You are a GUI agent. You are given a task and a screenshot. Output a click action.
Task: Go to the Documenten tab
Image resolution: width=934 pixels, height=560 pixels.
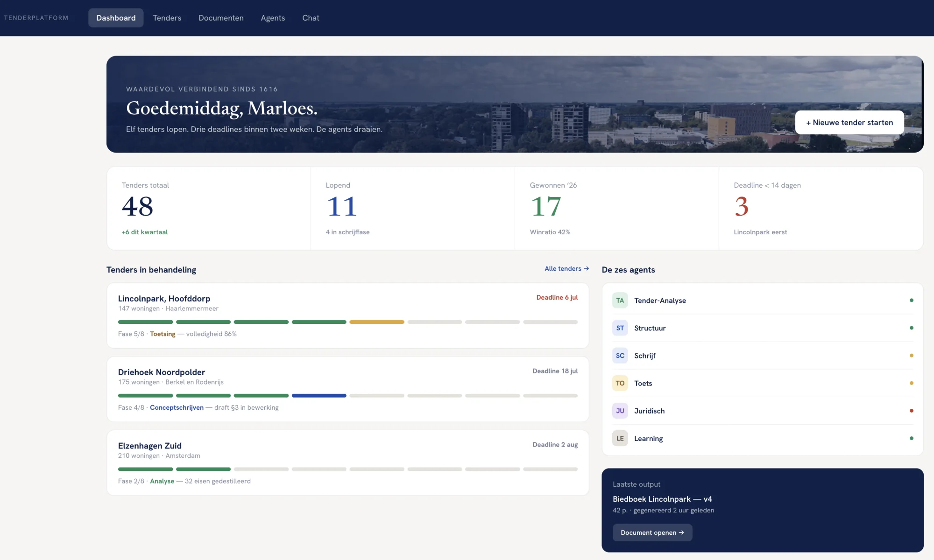(221, 18)
